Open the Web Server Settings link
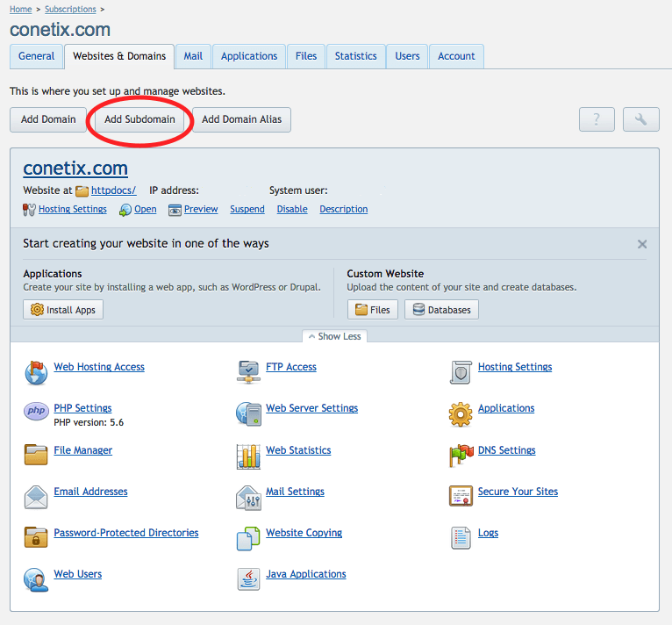This screenshot has width=672, height=625. pos(312,408)
